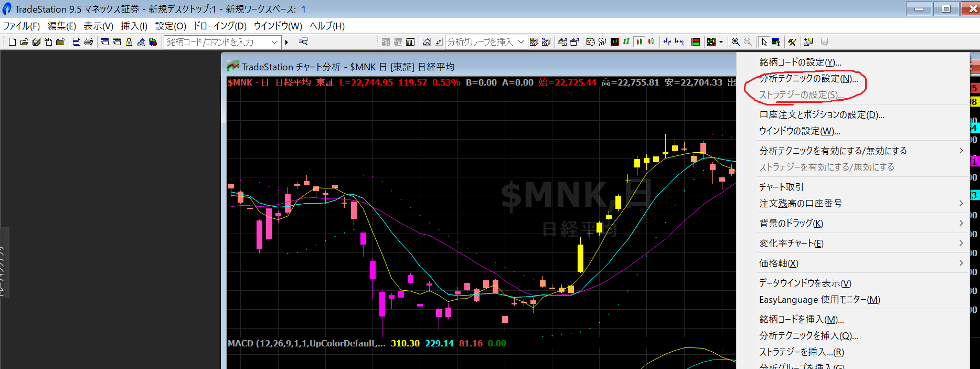Open the symbol lookup magnifier icon
The width and height of the screenshot is (980, 369).
[x=303, y=41]
